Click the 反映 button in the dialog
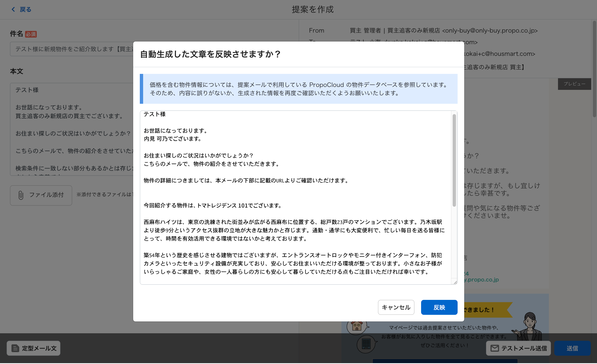Image resolution: width=597 pixels, height=364 pixels. click(x=439, y=307)
